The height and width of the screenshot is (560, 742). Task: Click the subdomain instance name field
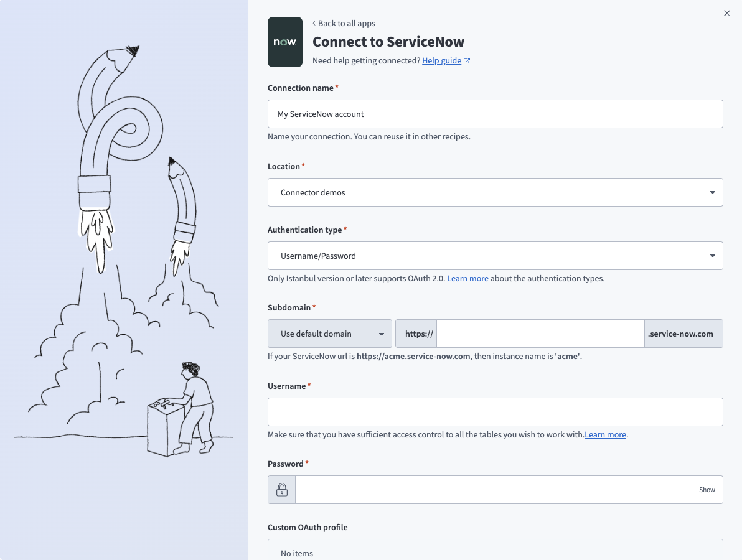540,334
